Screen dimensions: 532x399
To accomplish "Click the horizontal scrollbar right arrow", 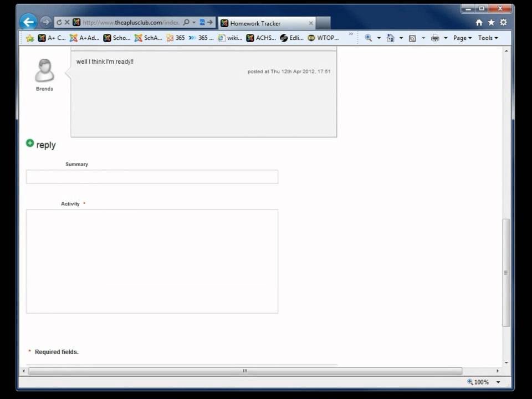I will tap(498, 371).
